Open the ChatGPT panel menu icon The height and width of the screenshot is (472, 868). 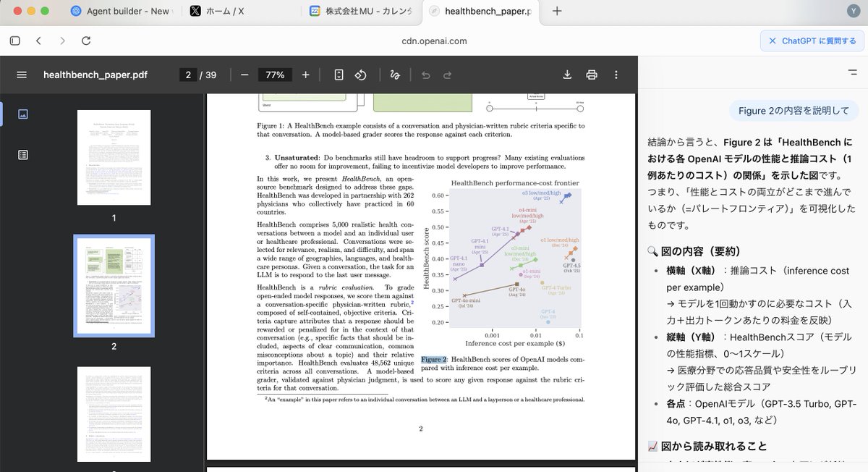[x=852, y=73]
